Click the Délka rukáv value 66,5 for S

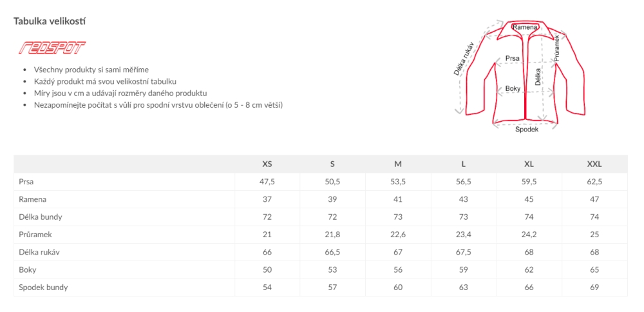tap(332, 252)
